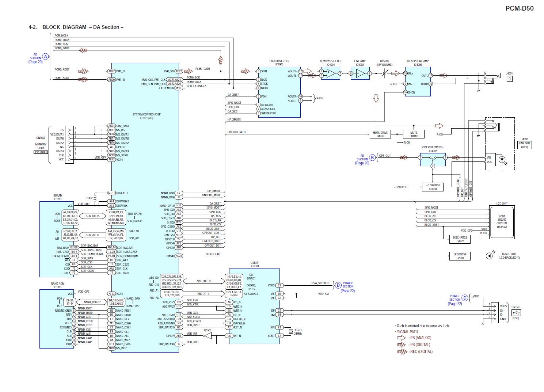Click the CPU_EXTPMCLK signal label
544x392 pixels.
(197, 86)
